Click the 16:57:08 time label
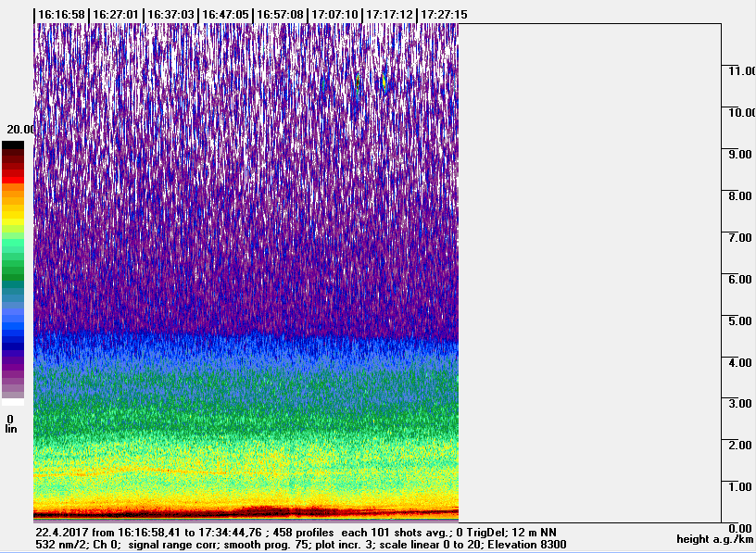756x553 pixels. tap(280, 15)
